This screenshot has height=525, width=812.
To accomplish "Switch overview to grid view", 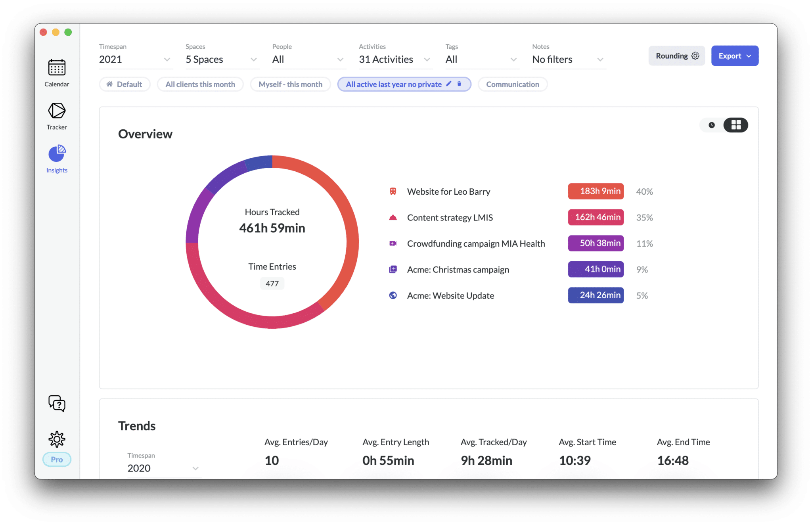I will [736, 125].
